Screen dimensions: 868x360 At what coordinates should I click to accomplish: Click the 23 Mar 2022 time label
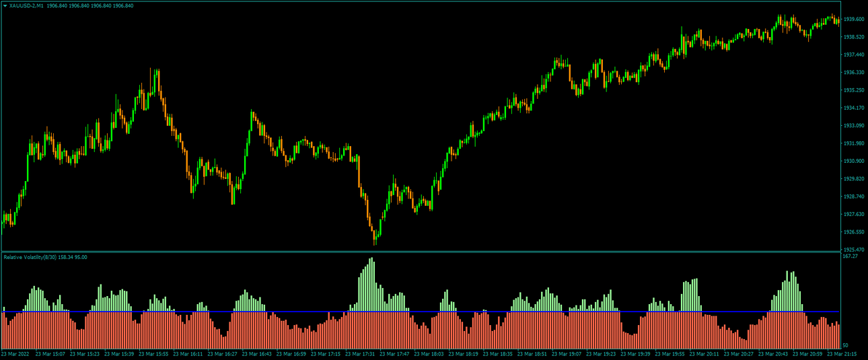click(x=15, y=354)
